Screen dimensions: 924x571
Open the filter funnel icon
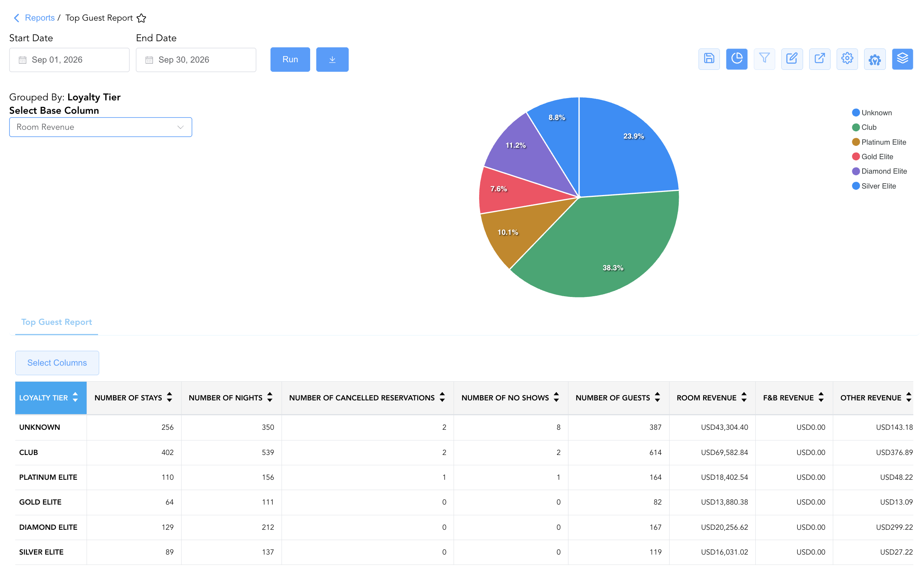[x=764, y=59]
